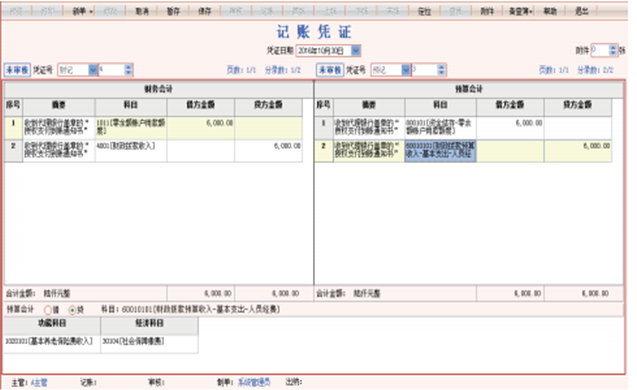The width and height of the screenshot is (637, 390).
Task: Click 保存 to save the voucher
Action: coord(205,11)
